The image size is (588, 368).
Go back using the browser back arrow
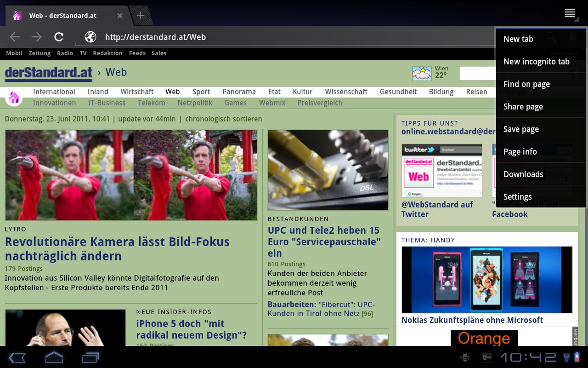[x=15, y=37]
